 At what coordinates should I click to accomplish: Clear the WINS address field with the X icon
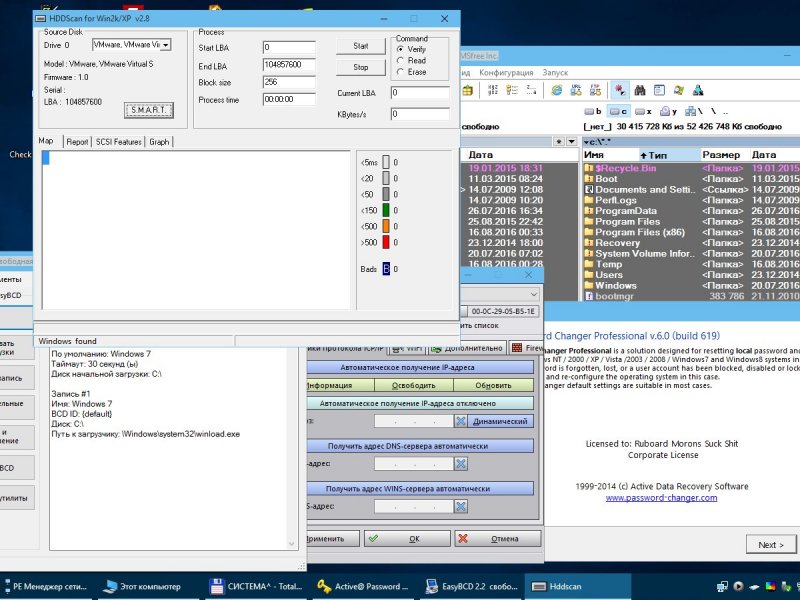(461, 506)
